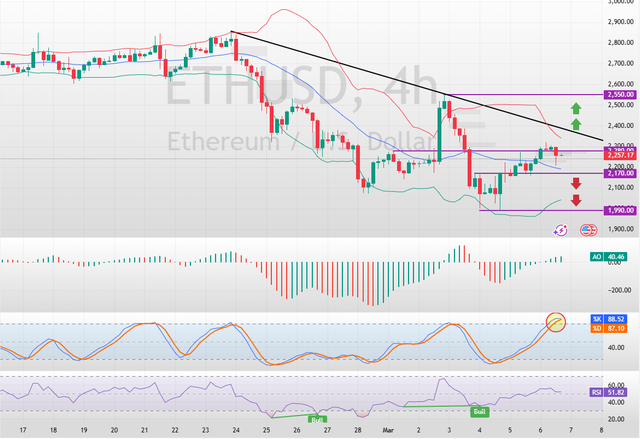Click the Bull divergence label near March 4
Viewport: 640px width, 439px height.
click(x=479, y=411)
